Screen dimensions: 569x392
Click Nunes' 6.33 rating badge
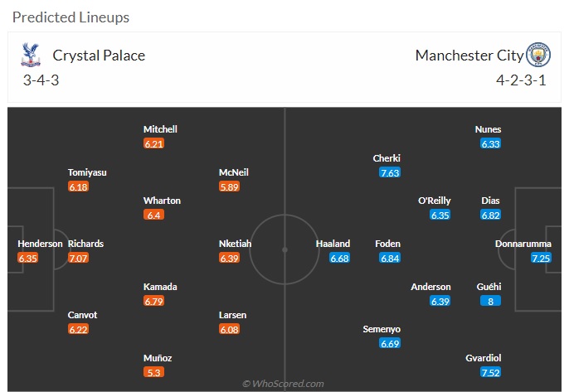click(491, 144)
